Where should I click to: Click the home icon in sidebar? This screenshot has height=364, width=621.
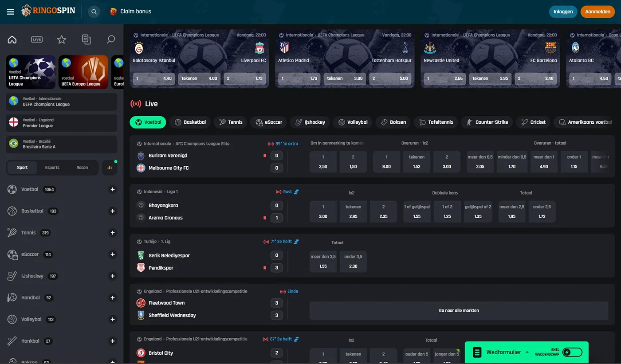coord(12,39)
